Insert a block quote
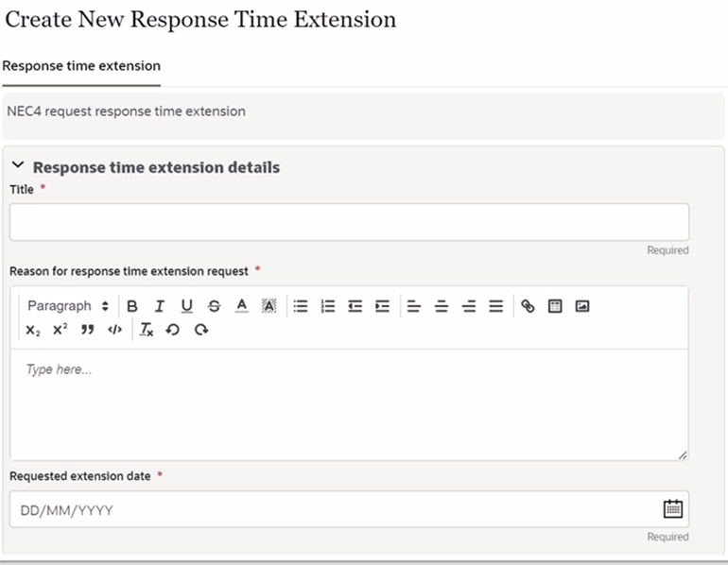 pyautogui.click(x=87, y=330)
